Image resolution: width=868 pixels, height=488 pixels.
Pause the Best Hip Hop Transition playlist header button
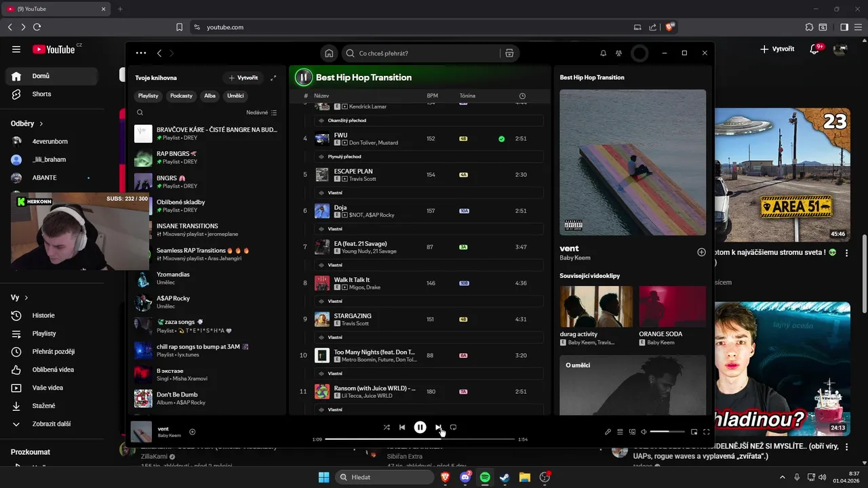[x=303, y=77]
